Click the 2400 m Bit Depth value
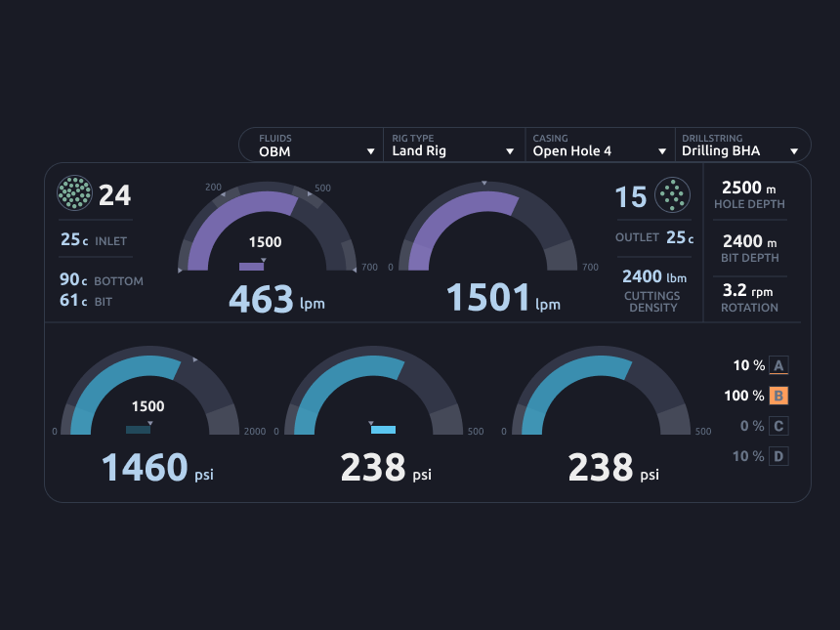Image resolution: width=840 pixels, height=630 pixels. pos(749,241)
